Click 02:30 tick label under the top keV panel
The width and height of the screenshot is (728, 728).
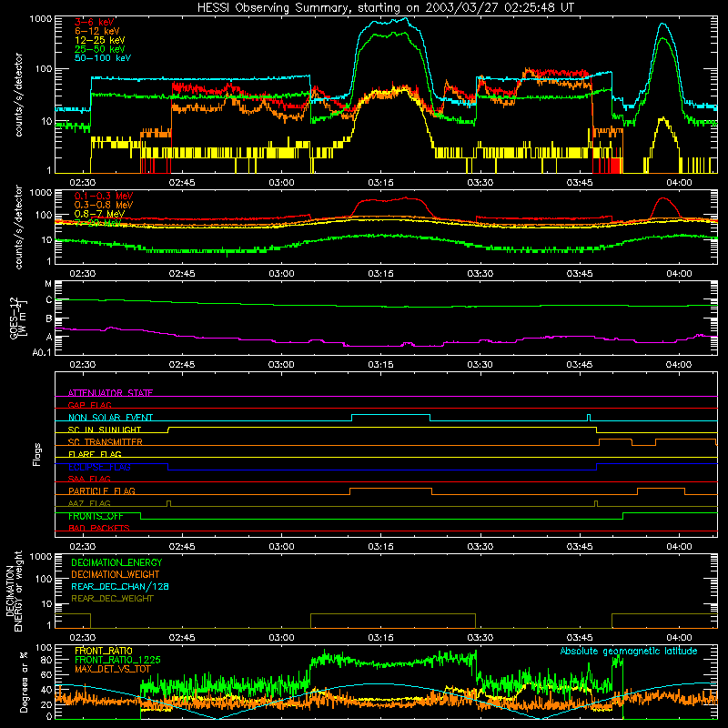(x=83, y=183)
